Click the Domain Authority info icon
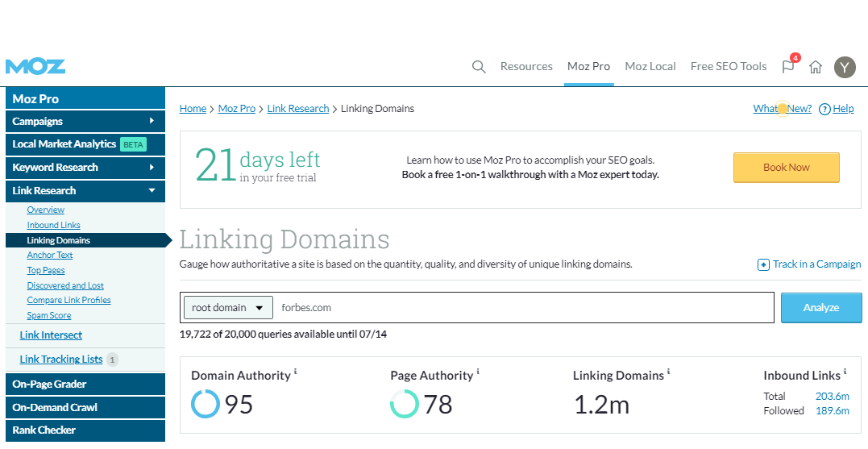 296,372
